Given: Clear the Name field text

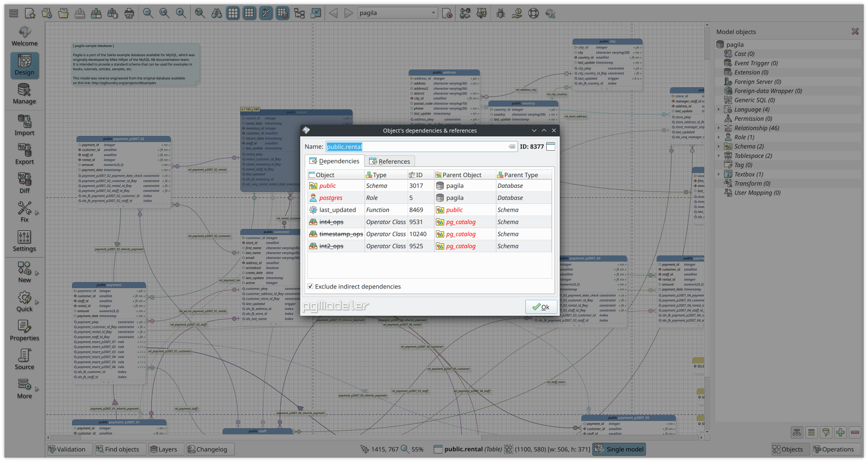Looking at the screenshot, I should coord(512,147).
